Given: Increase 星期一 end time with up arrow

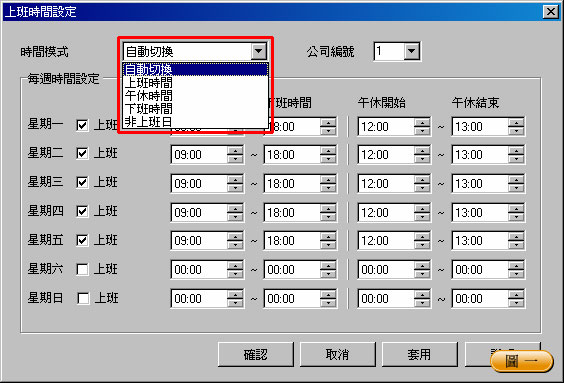Looking at the screenshot, I should click(x=328, y=122).
